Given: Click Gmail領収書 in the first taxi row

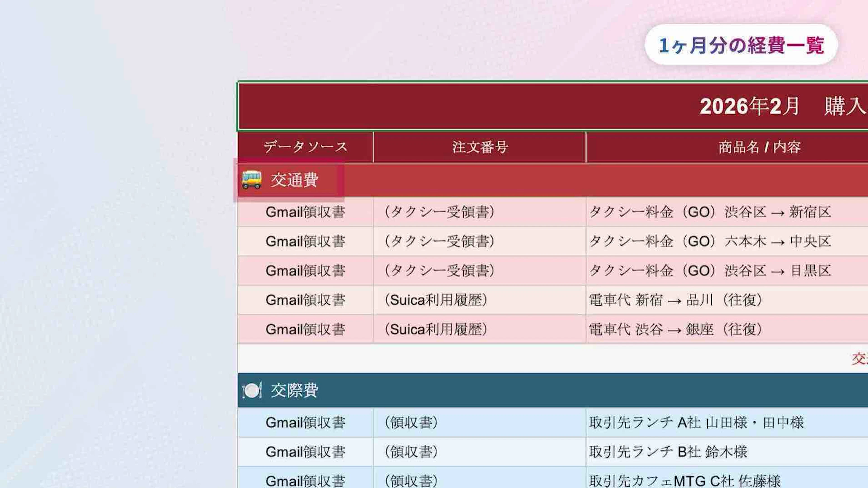Looking at the screenshot, I should click(305, 212).
